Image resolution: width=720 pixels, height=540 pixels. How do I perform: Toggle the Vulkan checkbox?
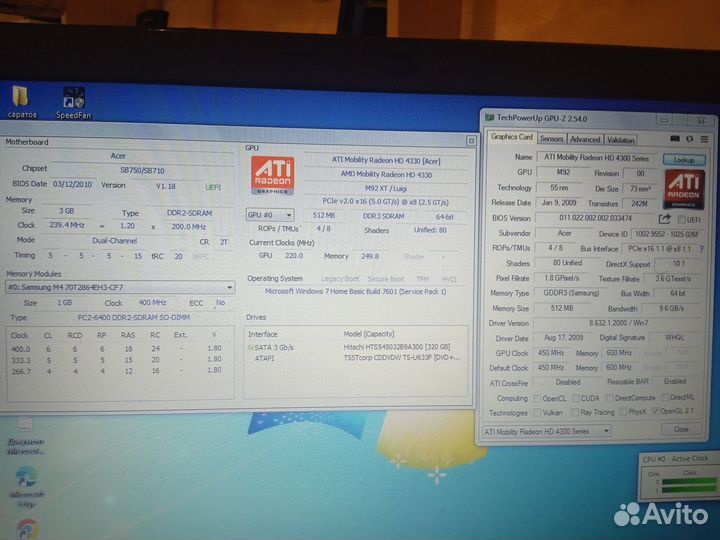537,413
